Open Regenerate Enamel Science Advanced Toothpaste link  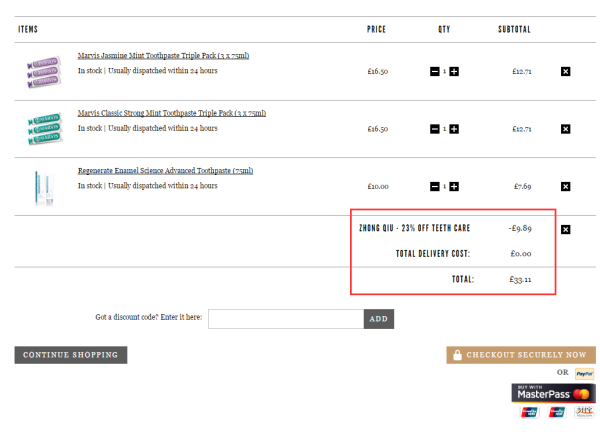coord(165,170)
